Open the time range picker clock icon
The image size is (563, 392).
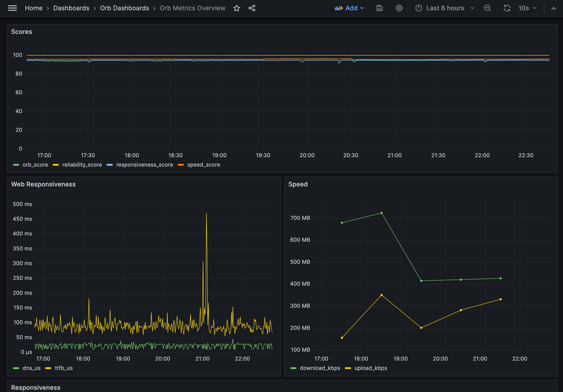418,8
